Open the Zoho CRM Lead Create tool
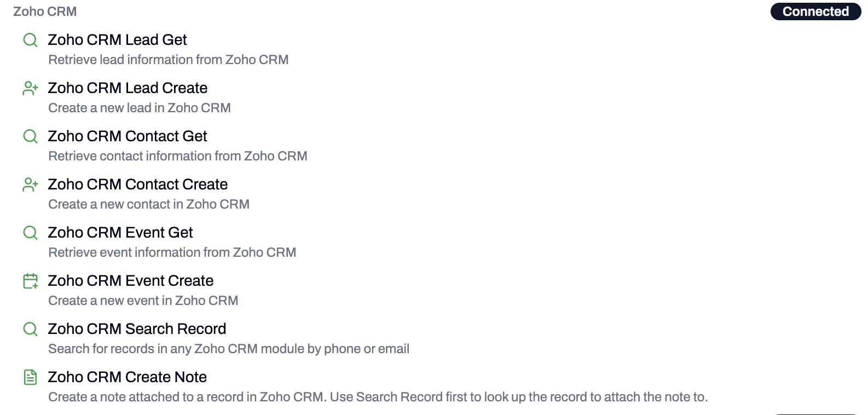The image size is (868, 415). click(x=128, y=88)
